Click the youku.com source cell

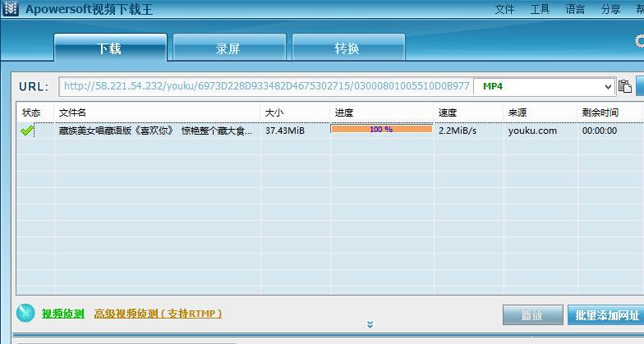[532, 131]
